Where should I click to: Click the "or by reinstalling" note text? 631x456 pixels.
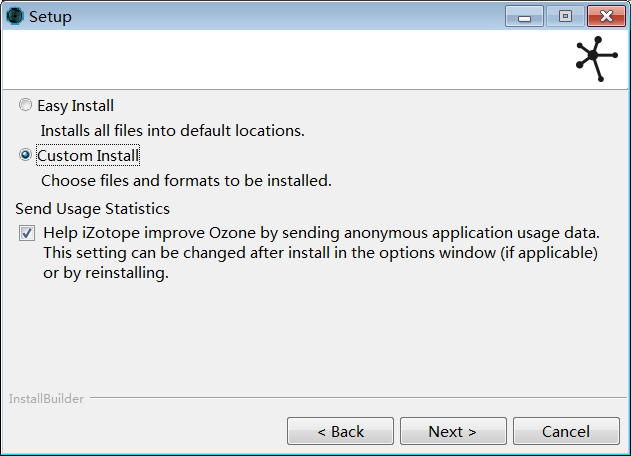click(105, 274)
